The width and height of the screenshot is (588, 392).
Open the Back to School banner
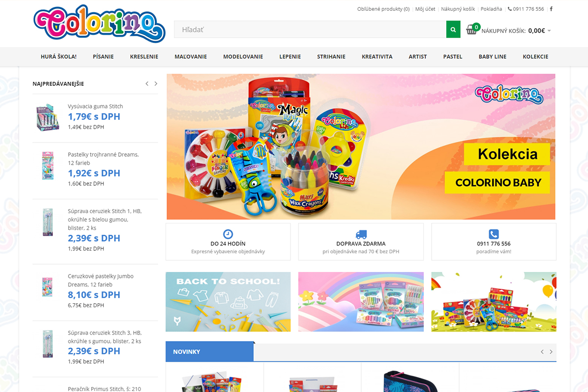coord(228,302)
